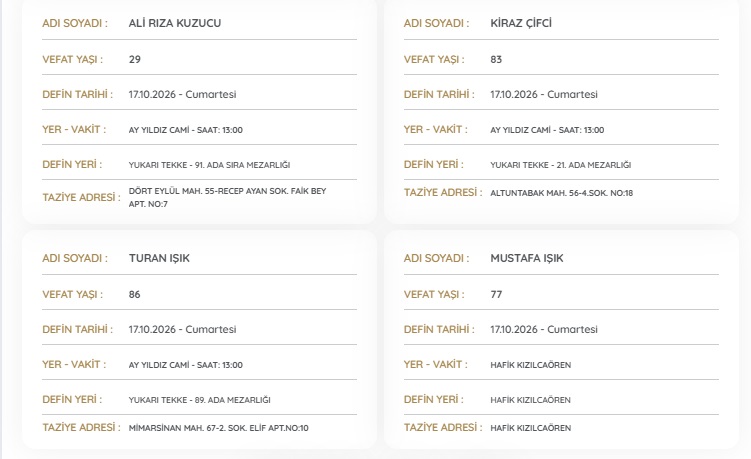Select the name TURAN IŞIK
The width and height of the screenshot is (751, 459).
159,258
